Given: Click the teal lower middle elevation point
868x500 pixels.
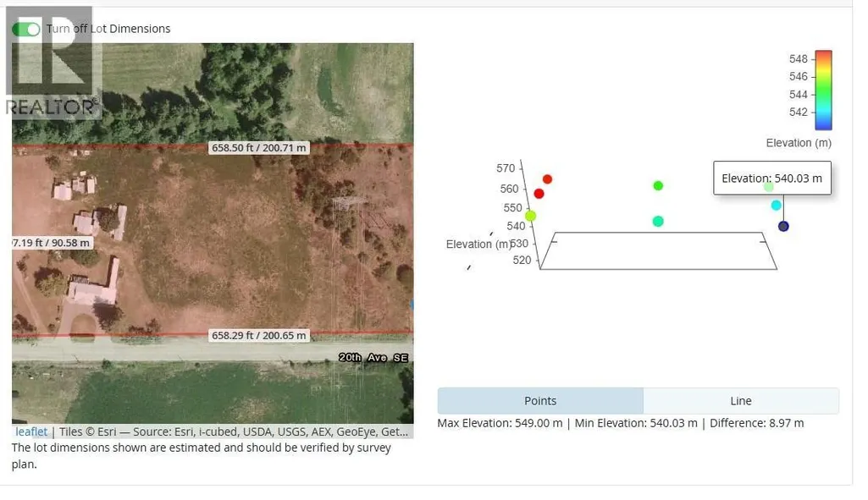Looking at the screenshot, I should (x=658, y=222).
